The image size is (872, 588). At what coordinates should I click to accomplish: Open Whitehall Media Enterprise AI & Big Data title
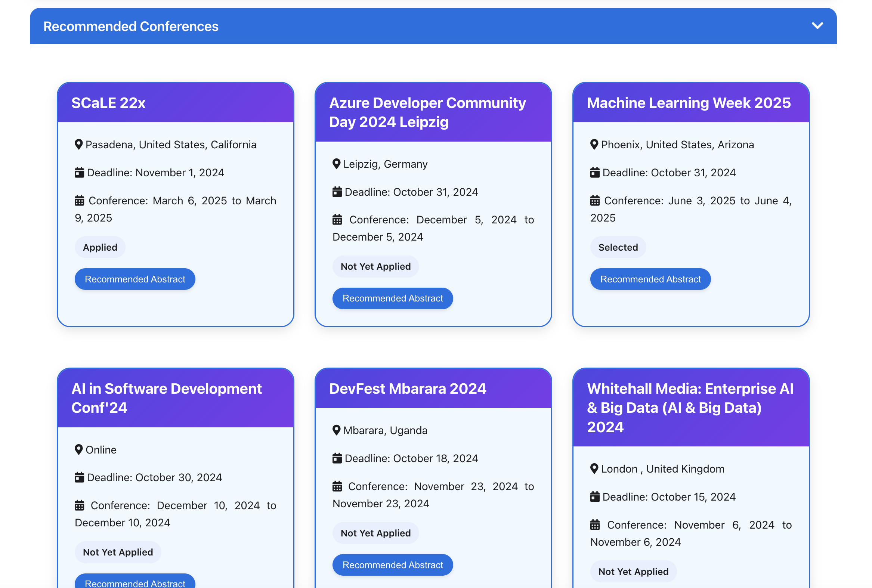pyautogui.click(x=690, y=408)
